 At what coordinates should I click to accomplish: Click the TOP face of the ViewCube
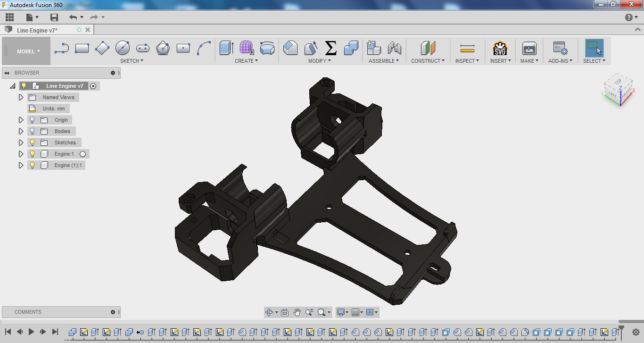tap(618, 83)
